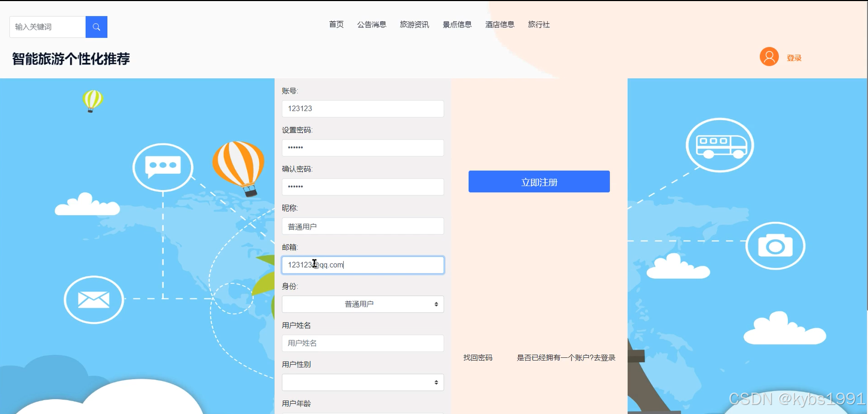The image size is (868, 414).
Task: Open the 旅行社 navigation item
Action: (x=539, y=25)
